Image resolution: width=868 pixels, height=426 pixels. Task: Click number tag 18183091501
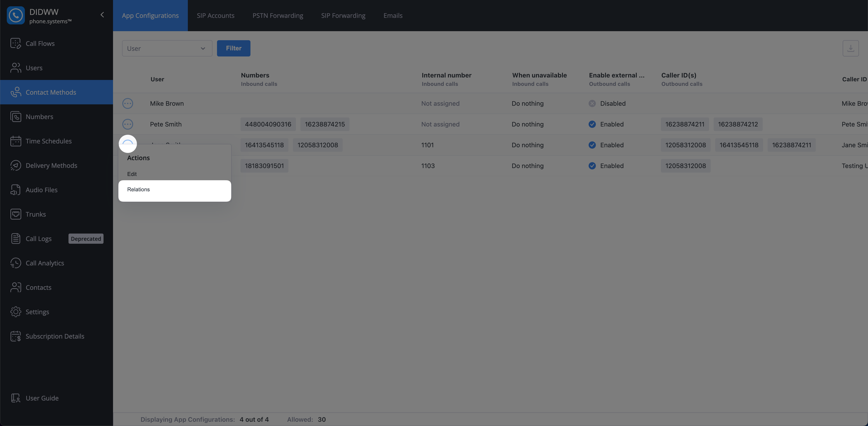coord(264,166)
